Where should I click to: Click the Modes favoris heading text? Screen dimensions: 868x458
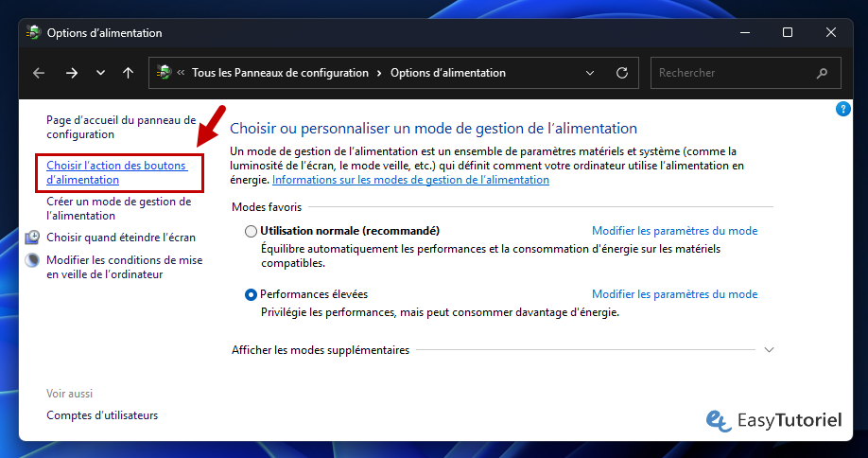tap(267, 206)
